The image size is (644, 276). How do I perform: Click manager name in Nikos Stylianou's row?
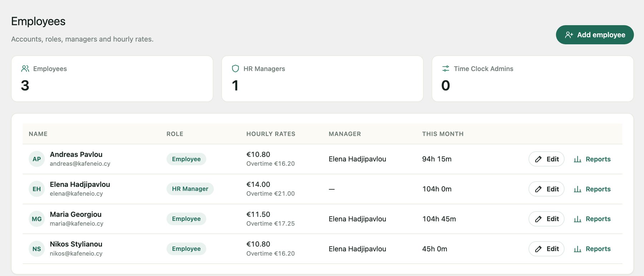pos(357,249)
